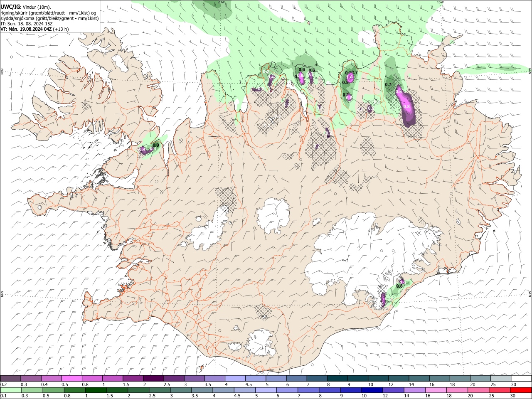Image resolution: width=532 pixels, height=399 pixels.
Task: Select the slate-blue 6 swatch in the upper legend row
Action: coord(296,379)
